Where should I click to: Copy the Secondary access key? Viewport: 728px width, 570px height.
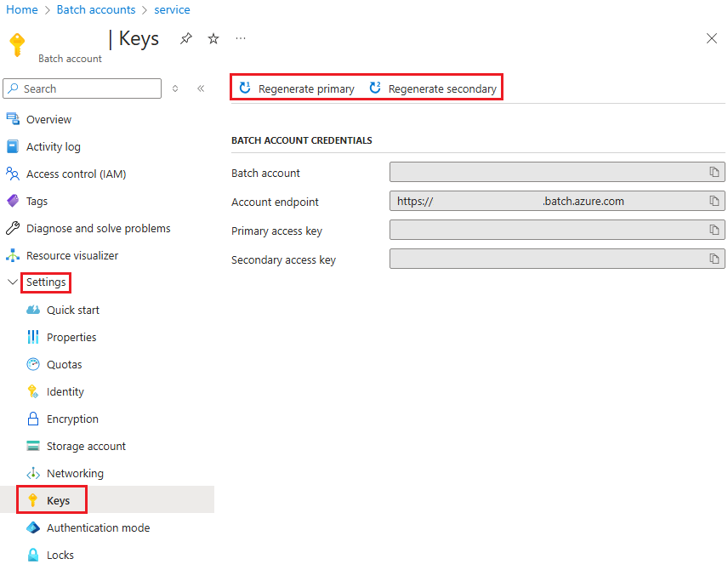tap(714, 259)
